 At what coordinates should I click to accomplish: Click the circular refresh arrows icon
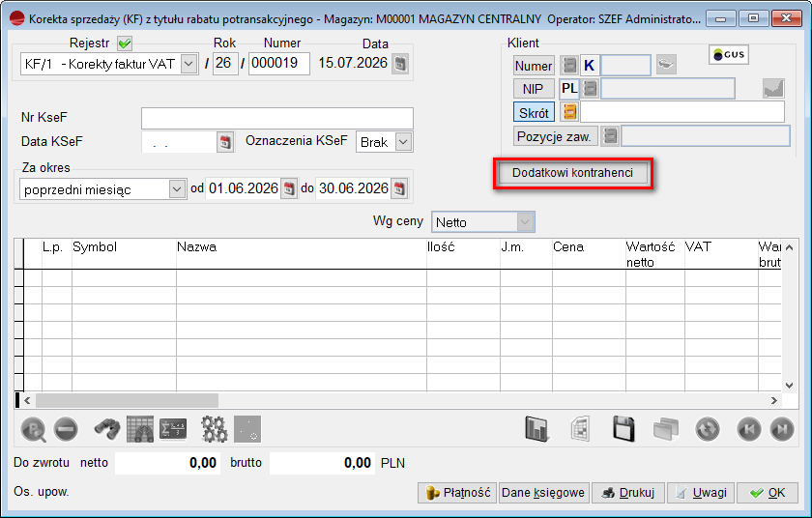708,429
